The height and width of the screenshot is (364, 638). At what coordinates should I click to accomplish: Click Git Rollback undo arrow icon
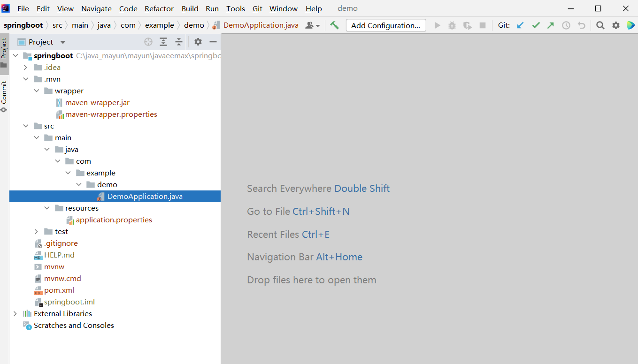[x=582, y=25]
